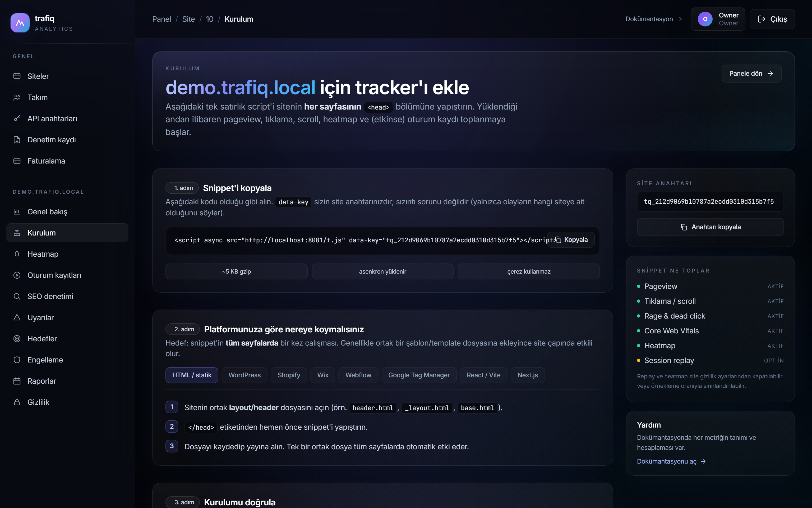Open the Dokümantasyonu aç link
The width and height of the screenshot is (812, 508).
point(671,462)
